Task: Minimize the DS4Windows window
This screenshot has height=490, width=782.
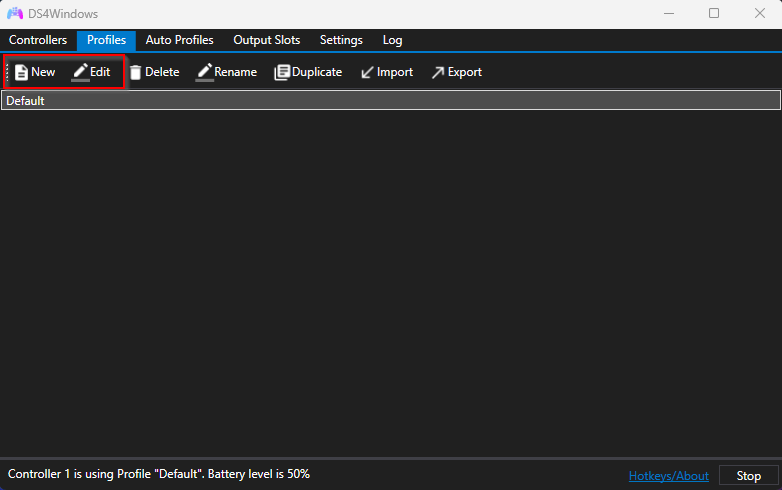Action: [669, 13]
